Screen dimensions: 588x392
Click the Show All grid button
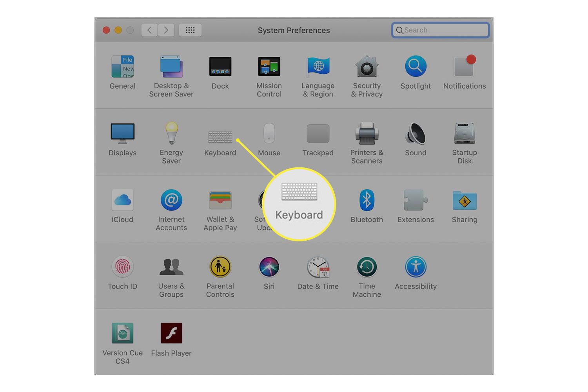(x=190, y=30)
